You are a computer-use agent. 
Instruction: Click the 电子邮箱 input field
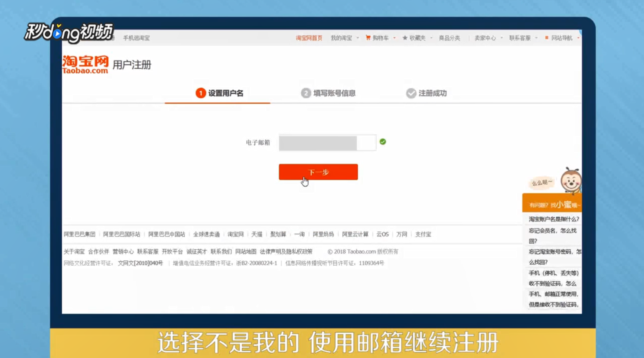(327, 143)
